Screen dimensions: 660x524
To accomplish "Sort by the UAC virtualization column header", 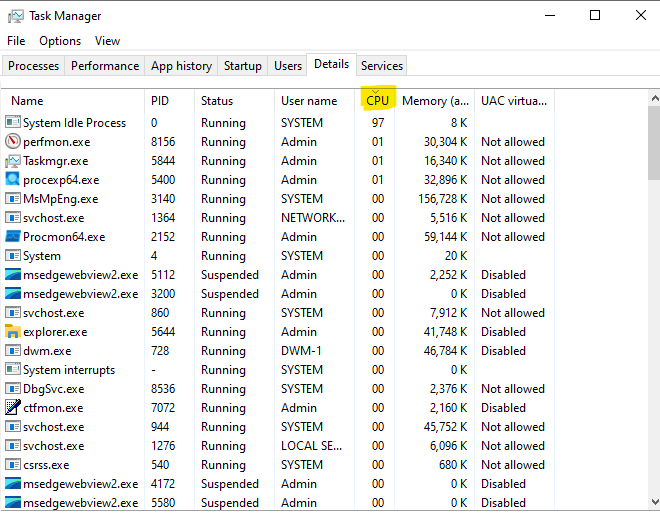I will pos(514,101).
